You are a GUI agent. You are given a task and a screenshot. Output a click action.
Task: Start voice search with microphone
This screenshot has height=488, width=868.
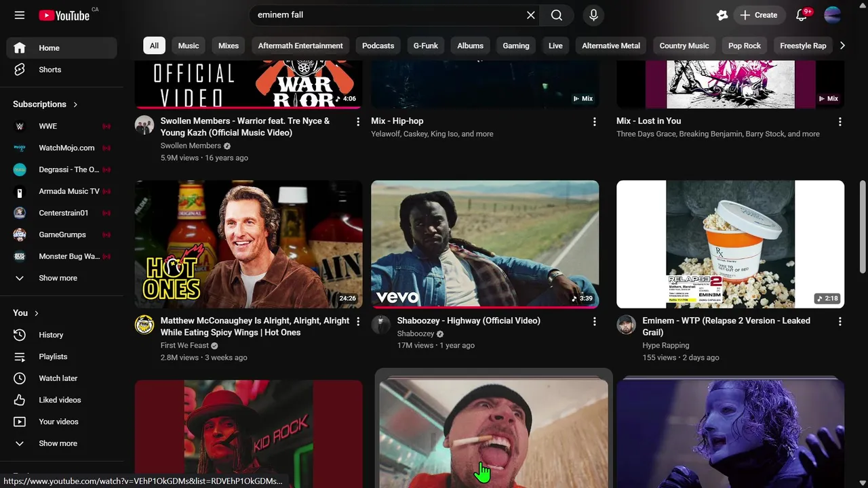click(x=593, y=15)
